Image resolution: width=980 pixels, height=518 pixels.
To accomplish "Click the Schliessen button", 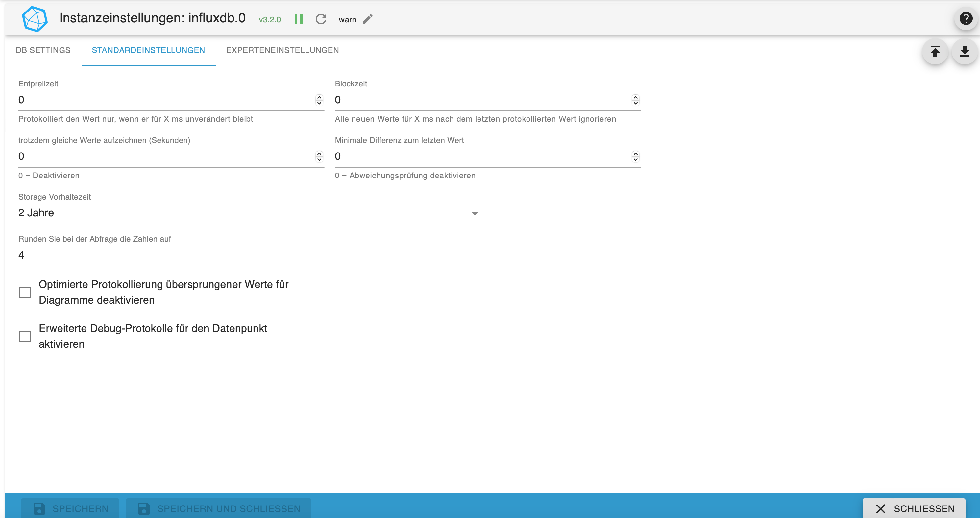I will [x=914, y=508].
